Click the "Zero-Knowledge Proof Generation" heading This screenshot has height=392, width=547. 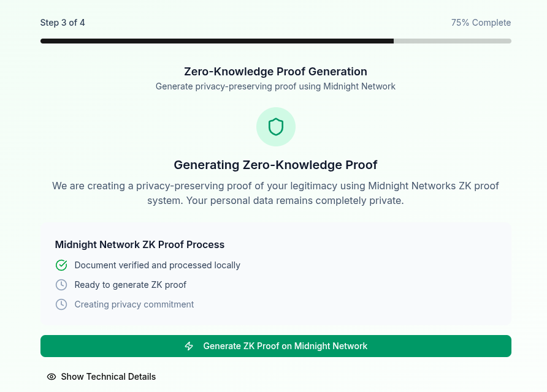point(275,72)
